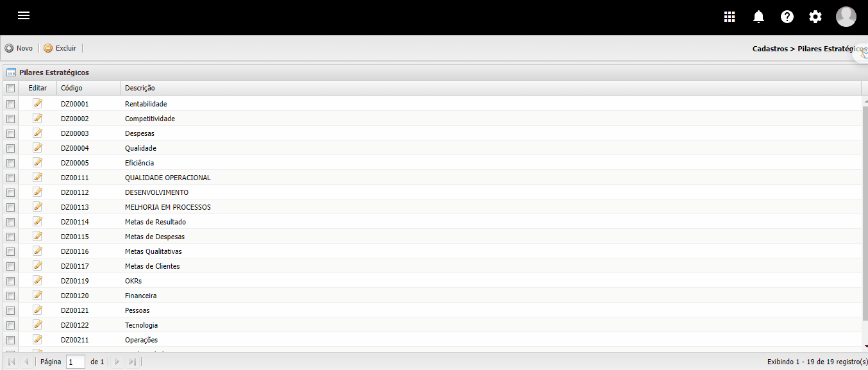Edit the Rentabilidade pillar with pencil icon
The image size is (868, 370).
tap(37, 103)
